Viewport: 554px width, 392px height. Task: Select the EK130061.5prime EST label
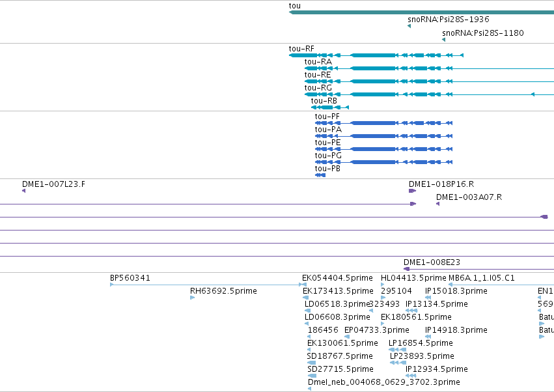coord(342,344)
